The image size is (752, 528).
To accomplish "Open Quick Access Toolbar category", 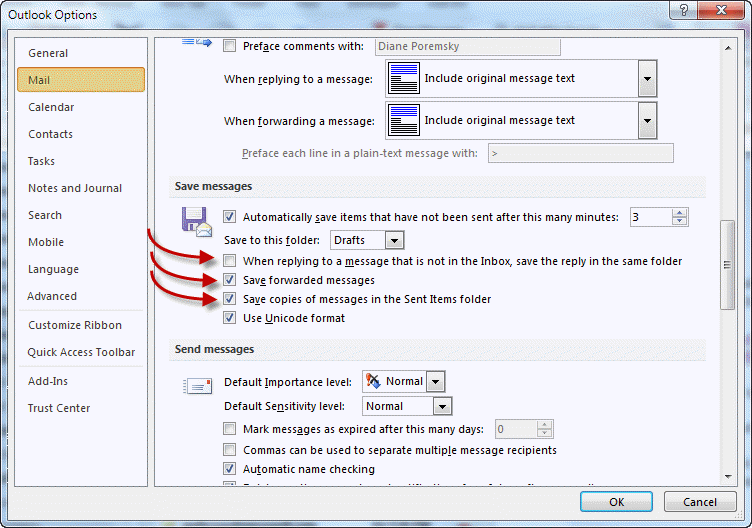I will (x=81, y=352).
